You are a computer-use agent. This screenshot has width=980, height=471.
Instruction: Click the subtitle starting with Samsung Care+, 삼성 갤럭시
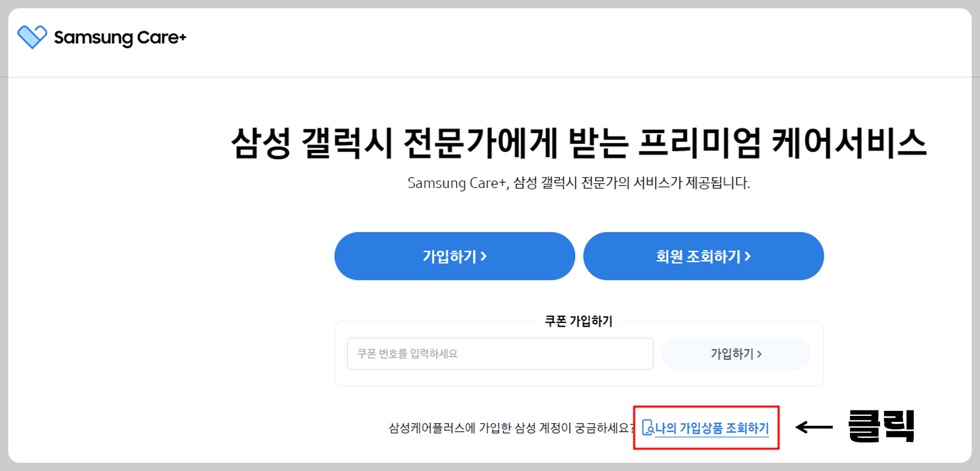pyautogui.click(x=579, y=183)
